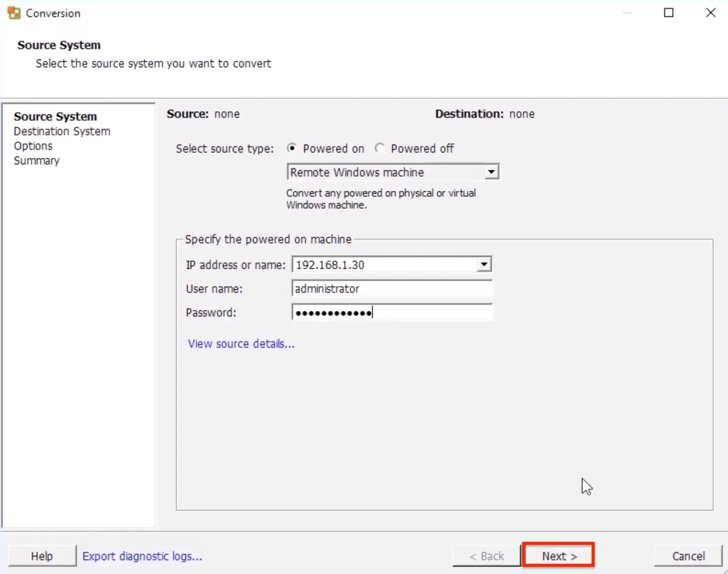Viewport: 728px width, 574px height.
Task: Open the Remote Windows machine dropdown
Action: coord(490,173)
